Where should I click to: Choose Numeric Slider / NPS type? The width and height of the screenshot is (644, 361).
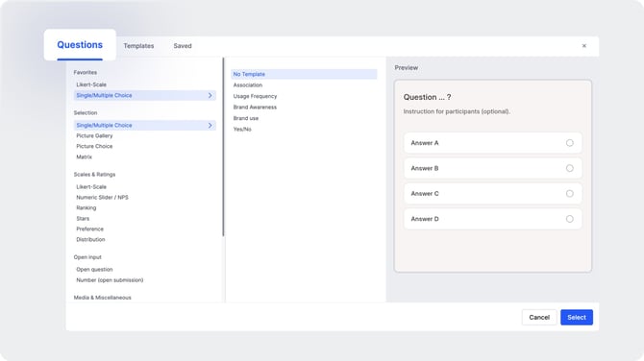click(x=102, y=198)
